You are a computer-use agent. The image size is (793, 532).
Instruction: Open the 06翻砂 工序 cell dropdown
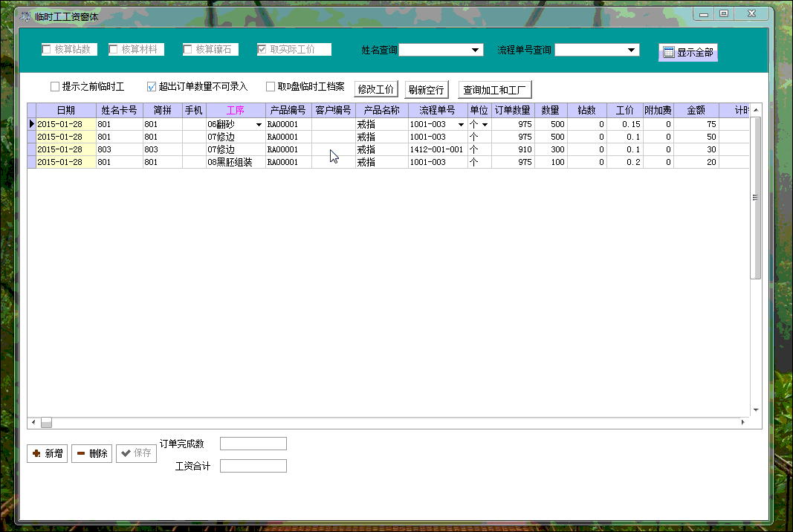(259, 124)
